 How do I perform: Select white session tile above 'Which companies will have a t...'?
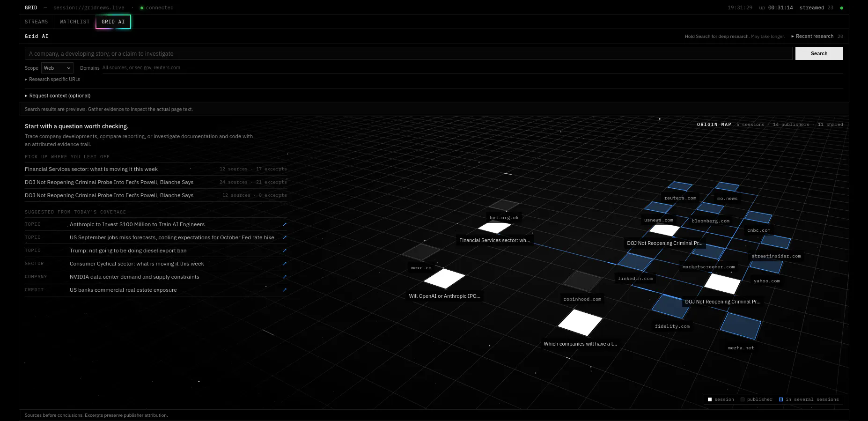click(x=580, y=322)
